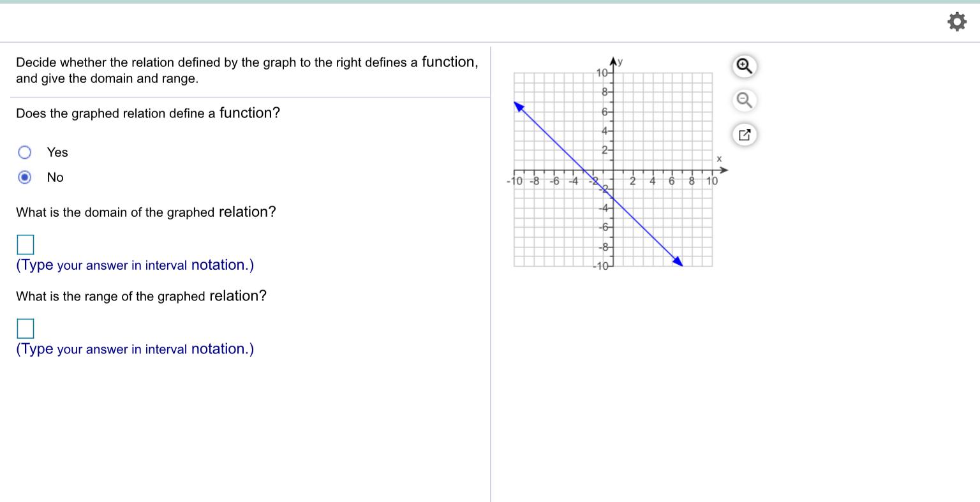
Task: Select the external link icon beside the graph
Action: coord(744,135)
